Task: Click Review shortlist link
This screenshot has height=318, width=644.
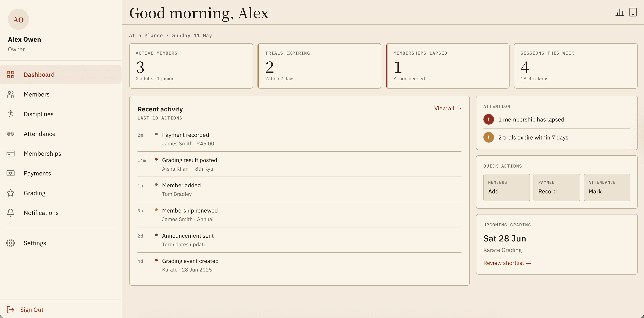Action: pos(507,263)
